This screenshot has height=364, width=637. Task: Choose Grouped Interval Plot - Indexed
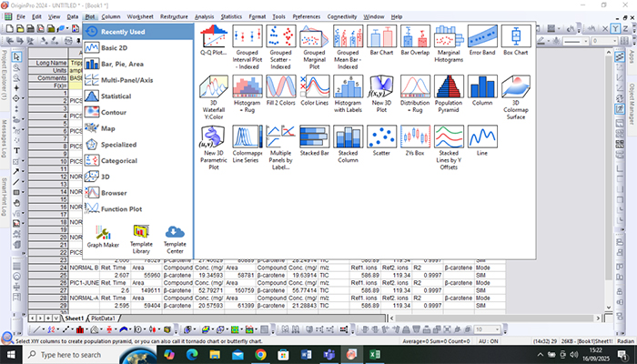[247, 47]
